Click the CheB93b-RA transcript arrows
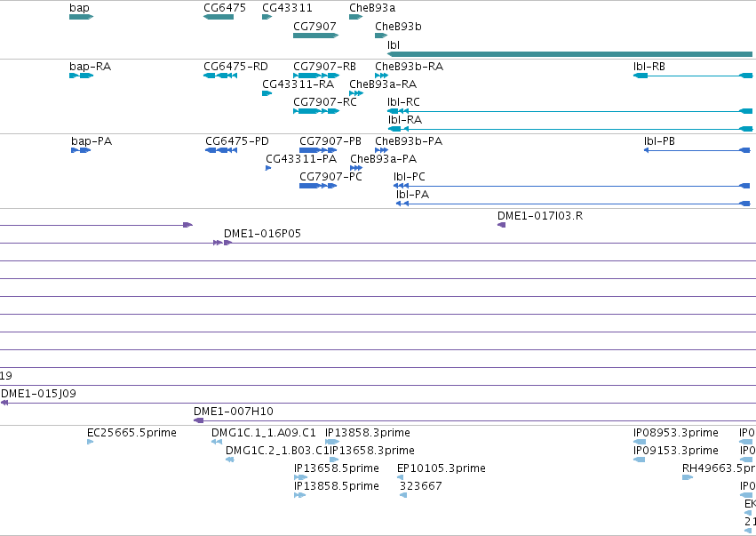This screenshot has height=536, width=756. pos(381,76)
